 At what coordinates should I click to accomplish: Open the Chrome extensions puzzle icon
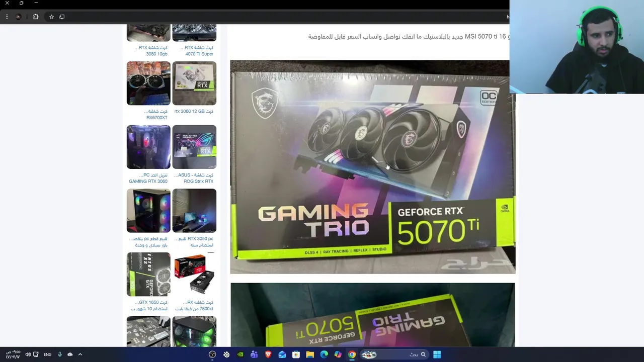pos(36,17)
